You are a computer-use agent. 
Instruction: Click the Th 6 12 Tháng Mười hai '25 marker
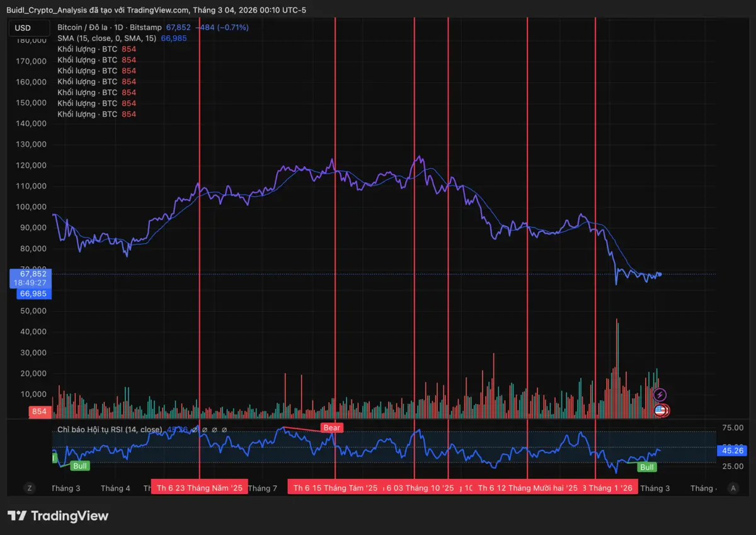coord(527,488)
